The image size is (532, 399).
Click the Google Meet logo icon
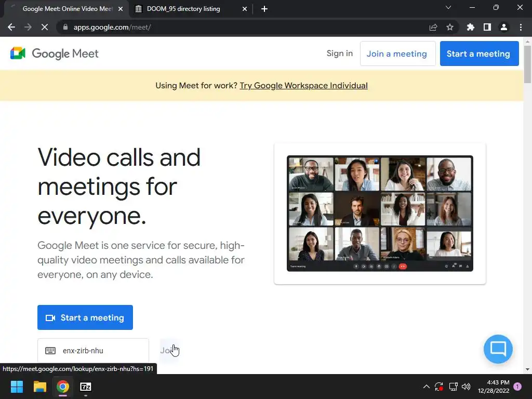[18, 54]
